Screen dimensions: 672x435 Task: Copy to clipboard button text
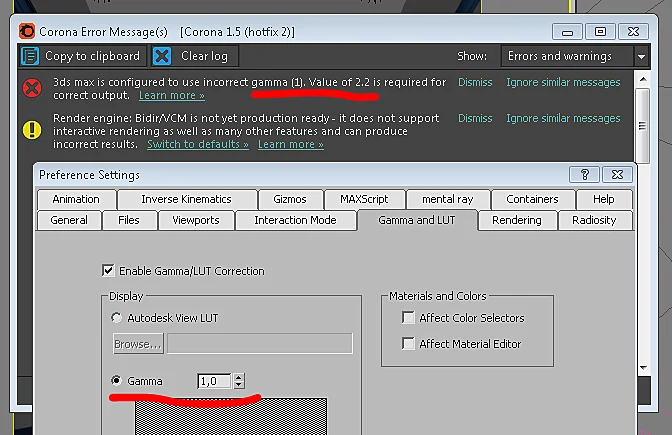click(x=93, y=56)
